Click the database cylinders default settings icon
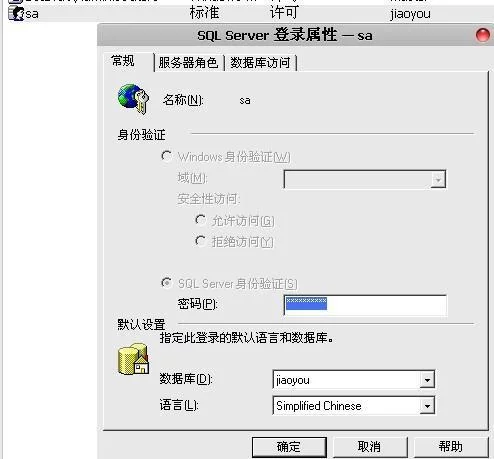494x459 pixels. (134, 359)
